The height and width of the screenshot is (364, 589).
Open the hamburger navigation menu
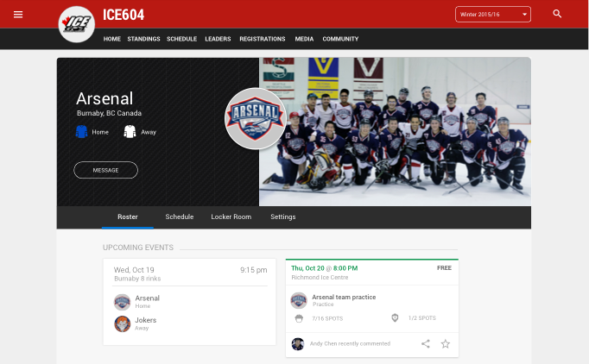(x=18, y=15)
